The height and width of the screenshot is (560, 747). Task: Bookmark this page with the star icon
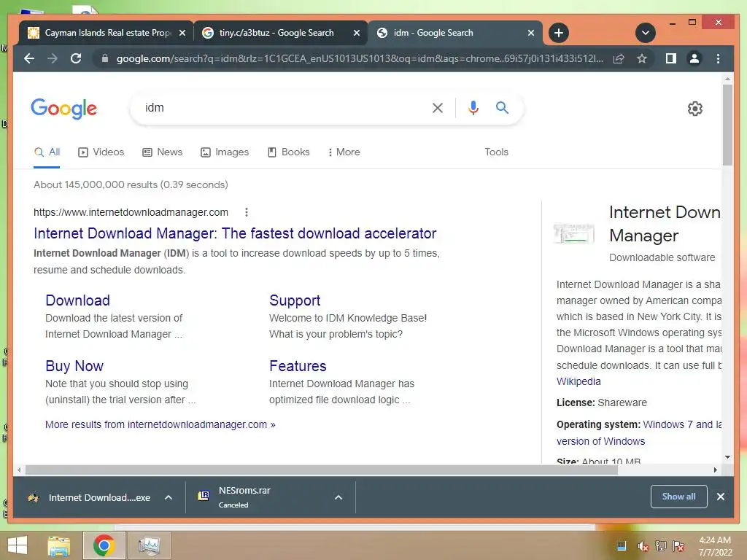[x=642, y=58]
